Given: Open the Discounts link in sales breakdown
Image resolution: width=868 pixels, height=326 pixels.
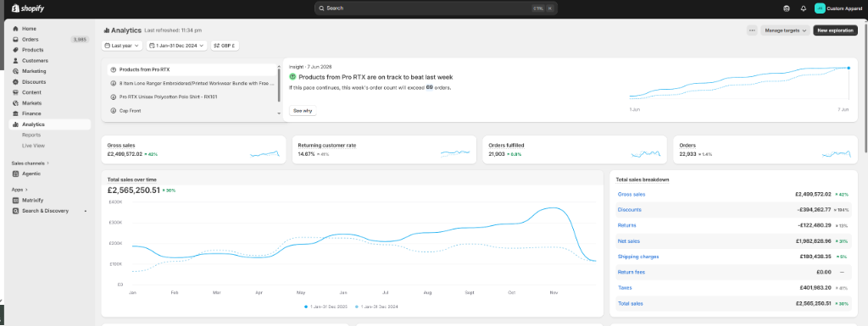Looking at the screenshot, I should tap(630, 210).
